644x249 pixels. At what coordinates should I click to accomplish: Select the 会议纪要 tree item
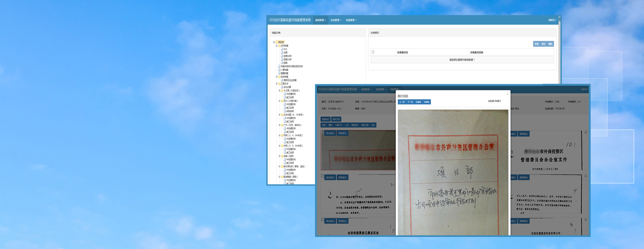[x=287, y=87]
